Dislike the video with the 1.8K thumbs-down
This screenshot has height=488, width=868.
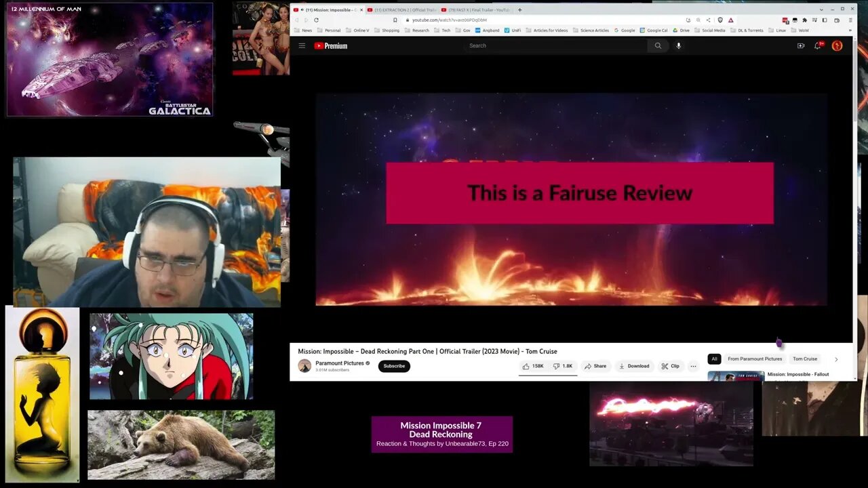(563, 366)
